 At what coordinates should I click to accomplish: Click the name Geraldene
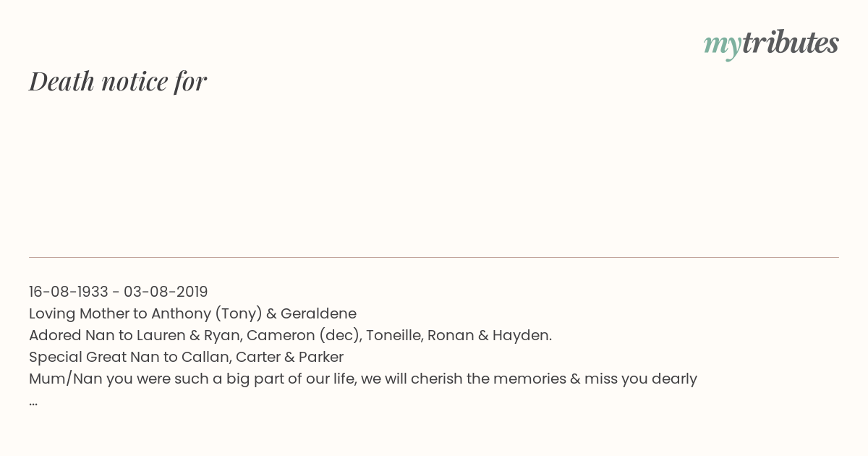click(318, 313)
